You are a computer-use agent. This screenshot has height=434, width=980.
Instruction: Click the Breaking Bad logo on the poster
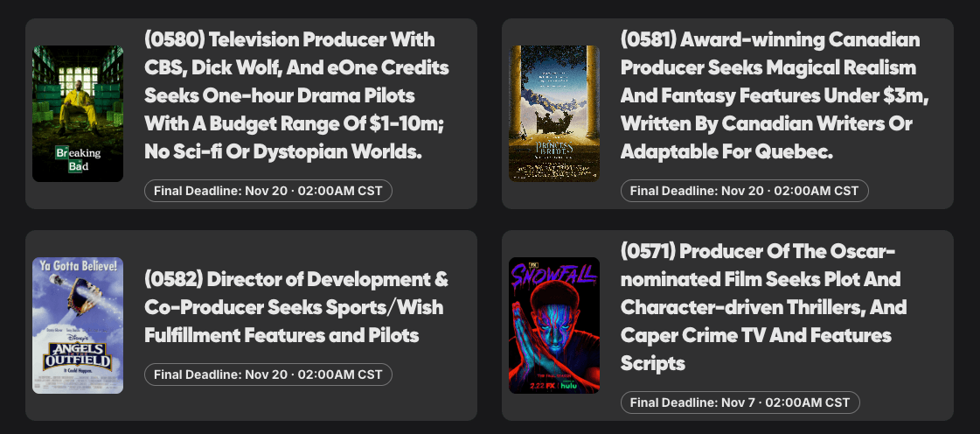[x=78, y=158]
